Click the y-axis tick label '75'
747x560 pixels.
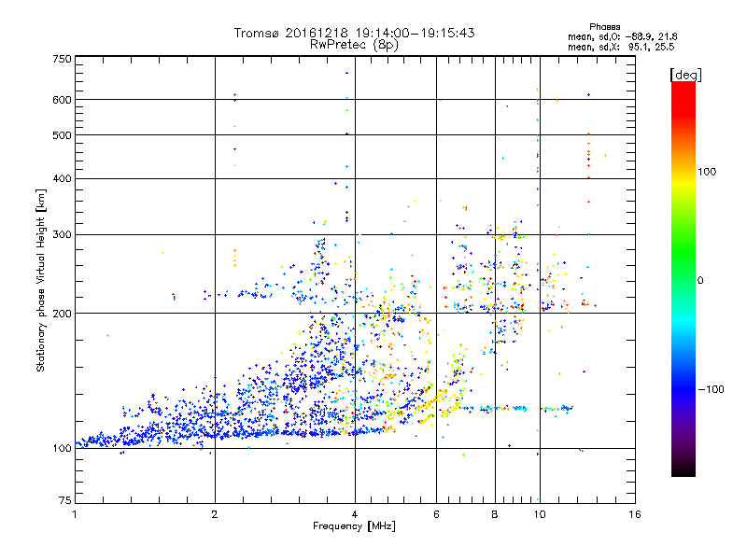(65, 500)
